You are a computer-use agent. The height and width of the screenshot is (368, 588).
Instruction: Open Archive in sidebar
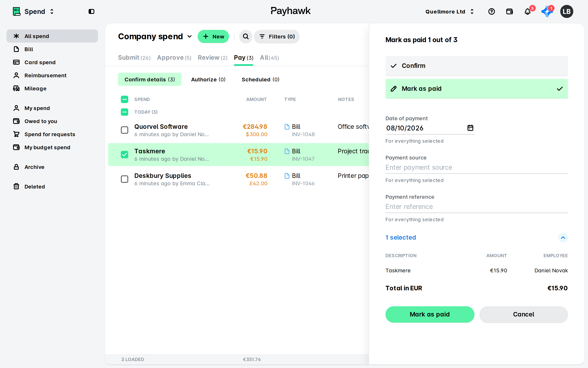coord(52,167)
